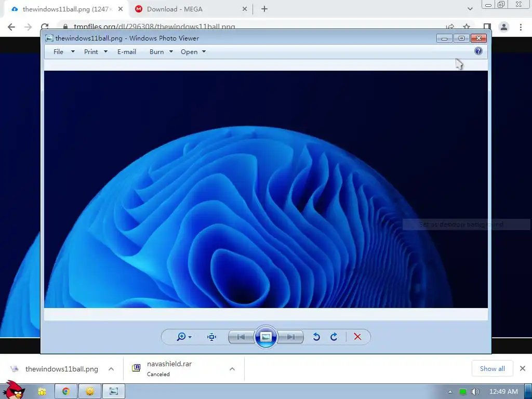Viewport: 532px width, 399px height.
Task: Expand the Burn dropdown arrow
Action: pyautogui.click(x=171, y=51)
